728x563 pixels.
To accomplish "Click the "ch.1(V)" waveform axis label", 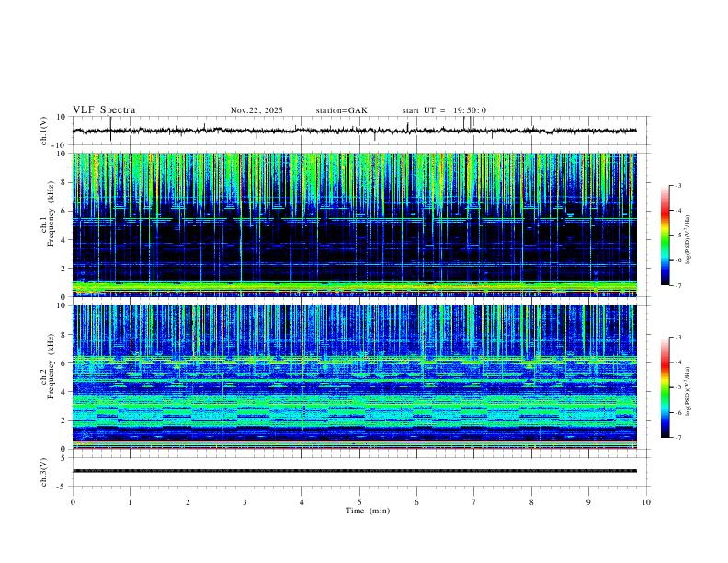I will [x=44, y=131].
